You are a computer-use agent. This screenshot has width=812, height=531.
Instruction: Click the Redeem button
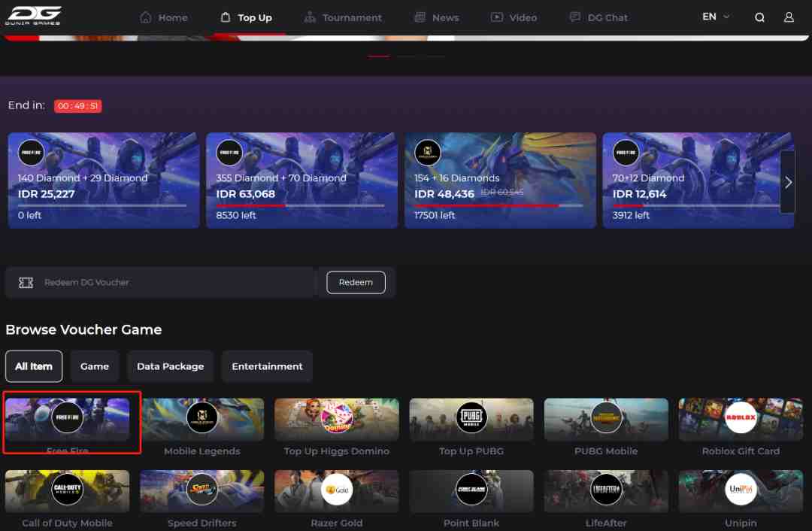356,282
